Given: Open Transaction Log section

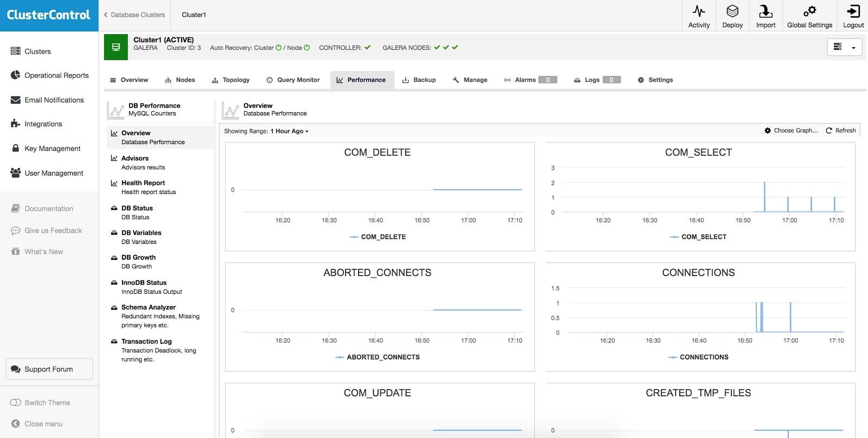Looking at the screenshot, I should pos(160,350).
